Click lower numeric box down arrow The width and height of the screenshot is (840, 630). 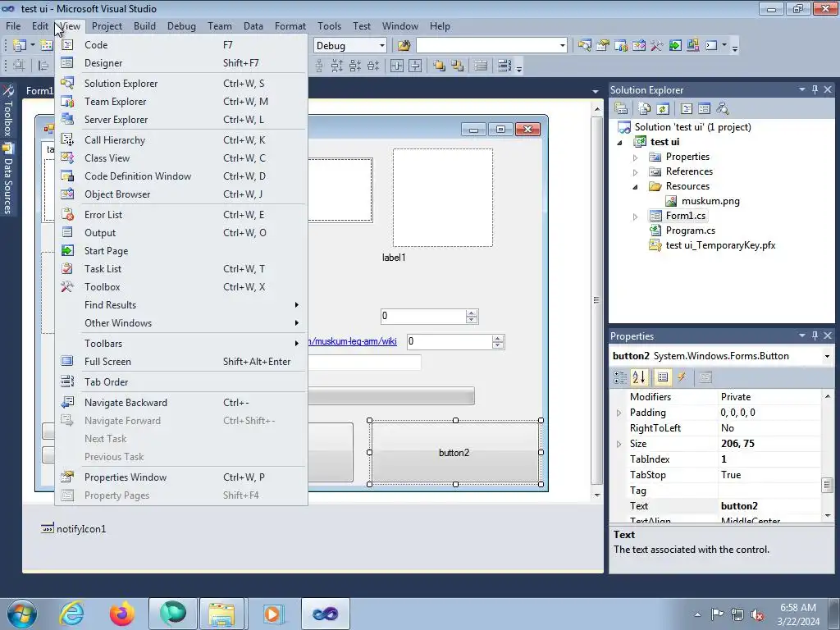coord(498,345)
